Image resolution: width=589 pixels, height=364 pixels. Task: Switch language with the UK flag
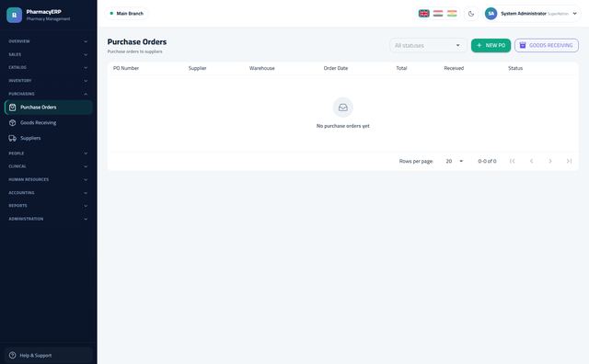click(423, 14)
